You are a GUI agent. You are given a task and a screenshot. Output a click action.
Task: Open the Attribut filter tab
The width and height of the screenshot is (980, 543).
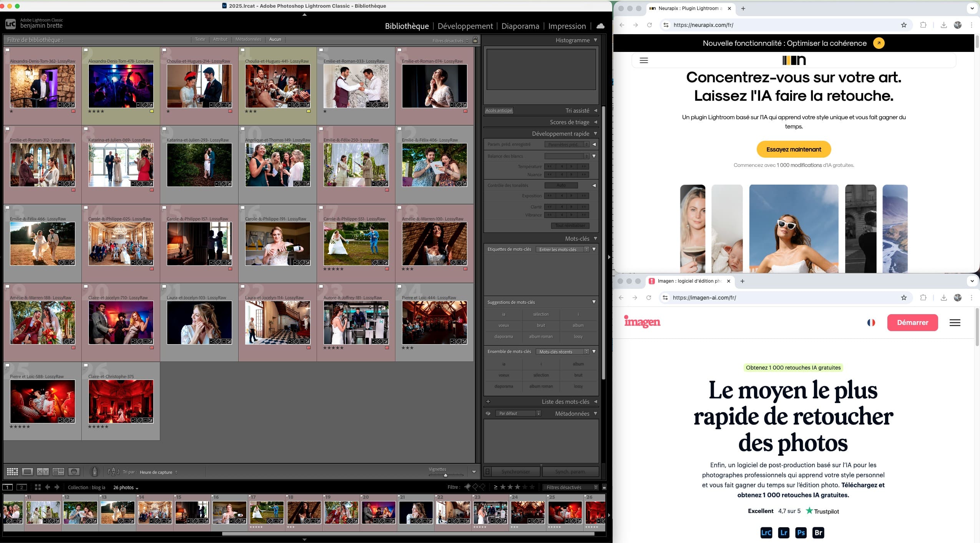(220, 39)
